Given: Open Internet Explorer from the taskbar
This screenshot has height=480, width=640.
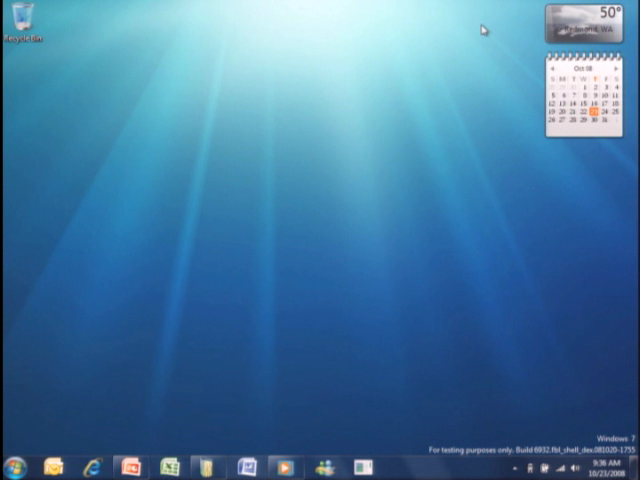Looking at the screenshot, I should click(x=92, y=467).
